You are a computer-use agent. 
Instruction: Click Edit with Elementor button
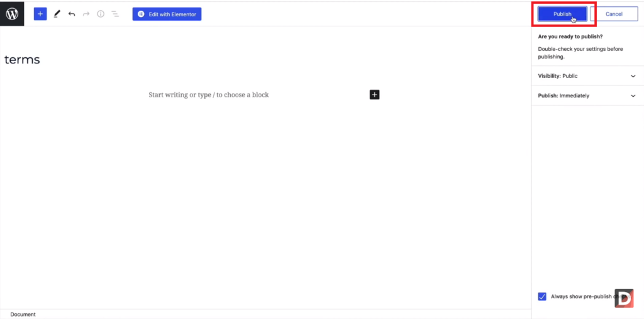pyautogui.click(x=167, y=14)
